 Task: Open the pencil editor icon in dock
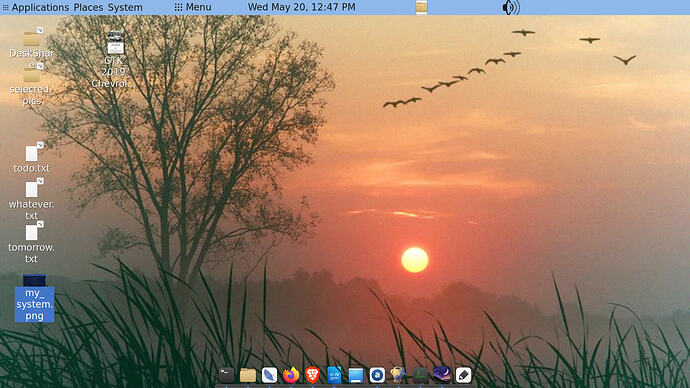point(463,375)
